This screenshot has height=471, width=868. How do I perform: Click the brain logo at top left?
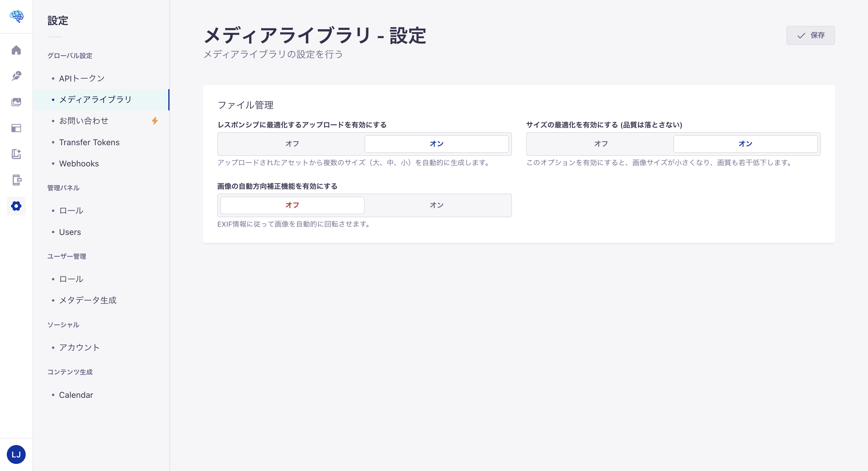[16, 16]
